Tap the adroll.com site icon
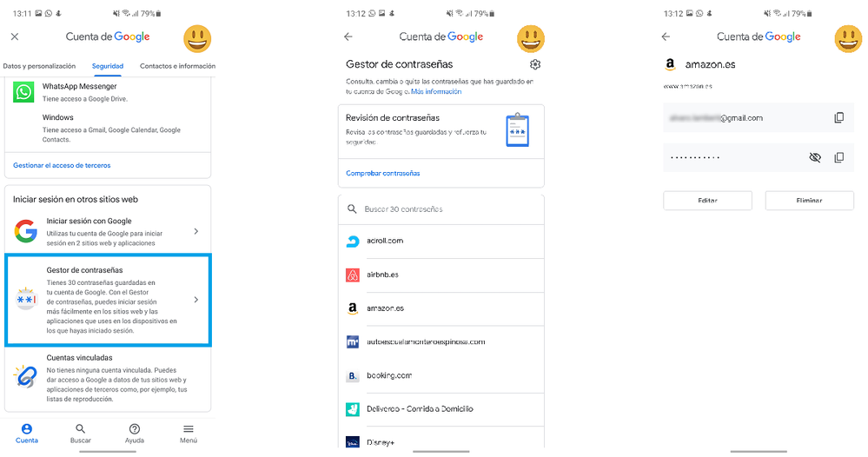The image size is (868, 457). point(353,242)
